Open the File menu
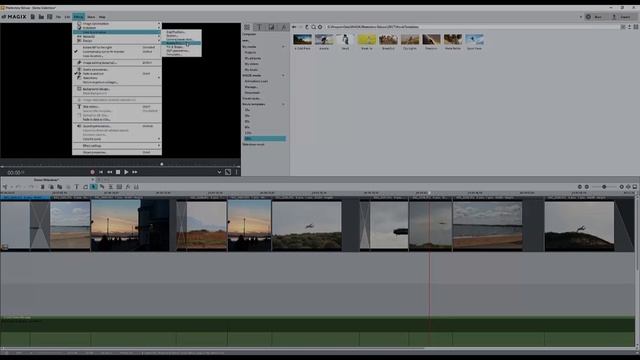 pyautogui.click(x=58, y=17)
